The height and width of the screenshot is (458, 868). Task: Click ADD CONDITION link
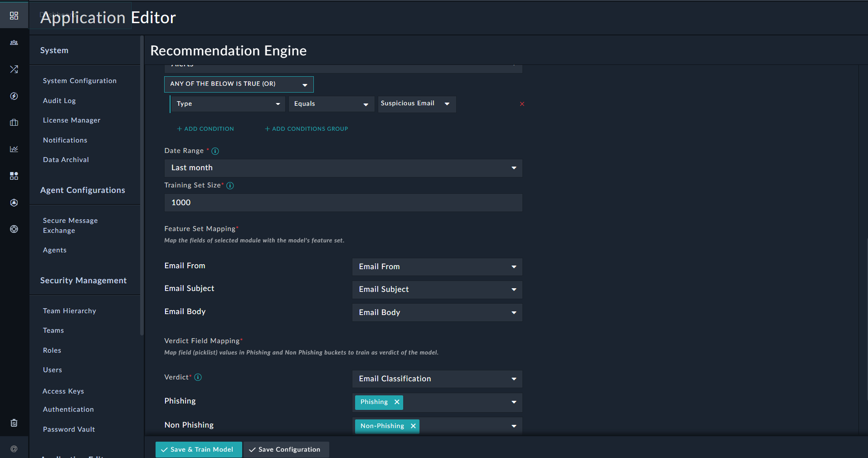coord(205,128)
